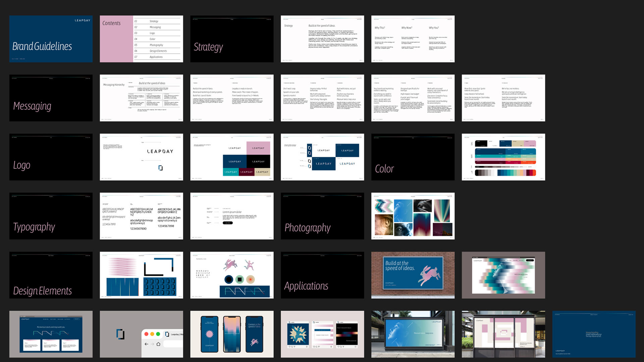
Task: Select the pink Contents slide
Action: point(141,39)
